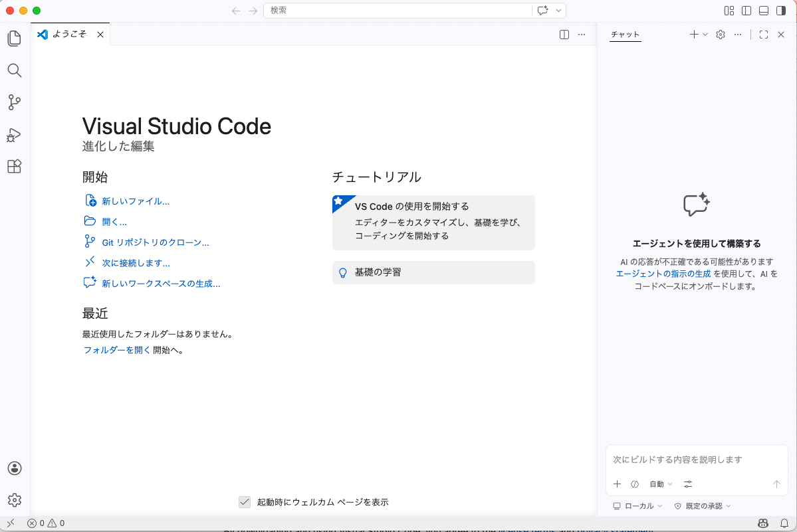Viewport: 797px width, 532px height.
Task: Toggle the bottom panel visibility
Action: 764,11
